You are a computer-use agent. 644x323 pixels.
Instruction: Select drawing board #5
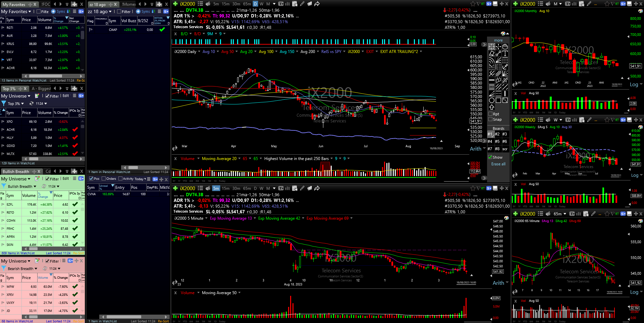click(x=497, y=142)
